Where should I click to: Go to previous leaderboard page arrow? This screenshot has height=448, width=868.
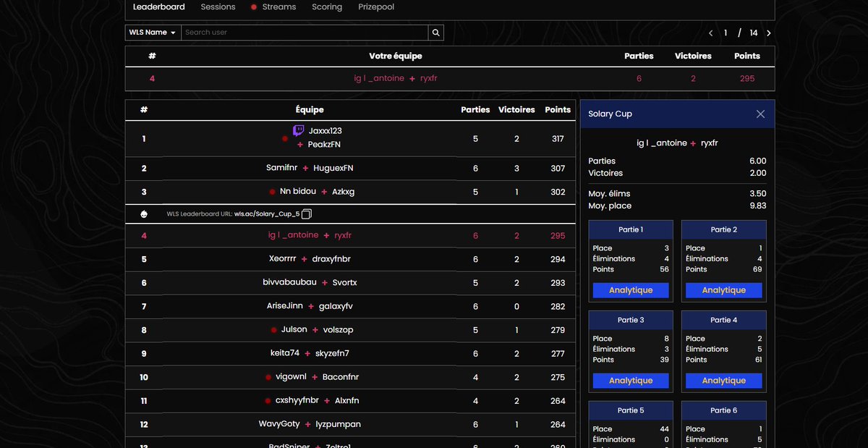pyautogui.click(x=711, y=33)
